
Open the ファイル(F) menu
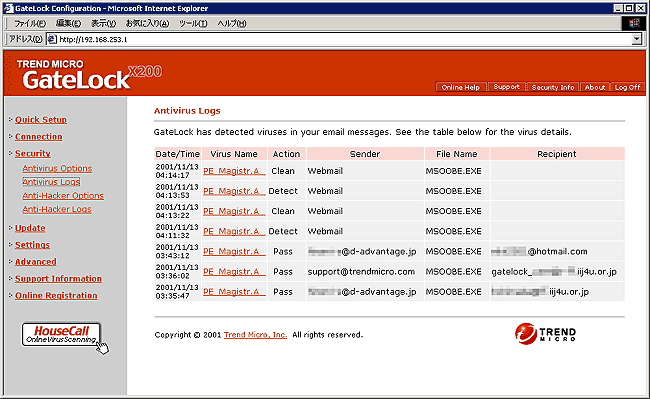30,23
